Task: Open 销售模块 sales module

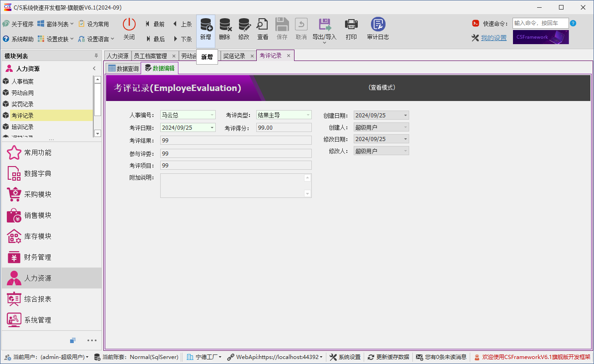Action: pos(51,215)
